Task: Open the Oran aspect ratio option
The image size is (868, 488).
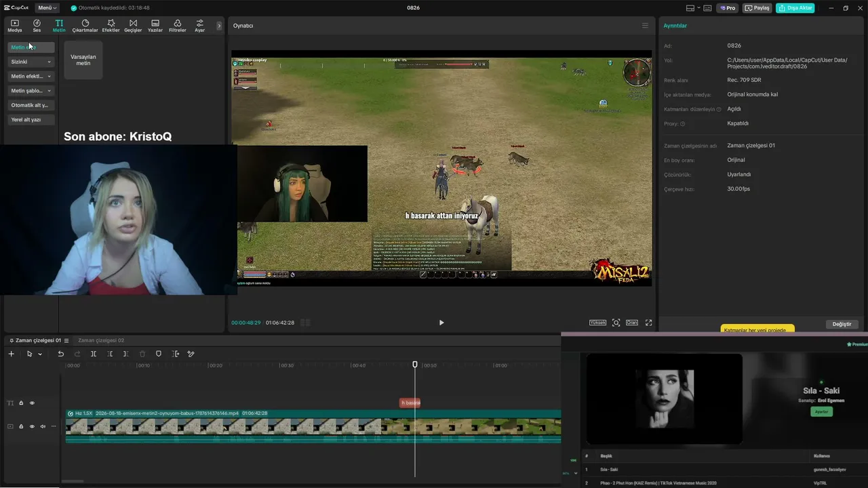Action: pyautogui.click(x=632, y=323)
